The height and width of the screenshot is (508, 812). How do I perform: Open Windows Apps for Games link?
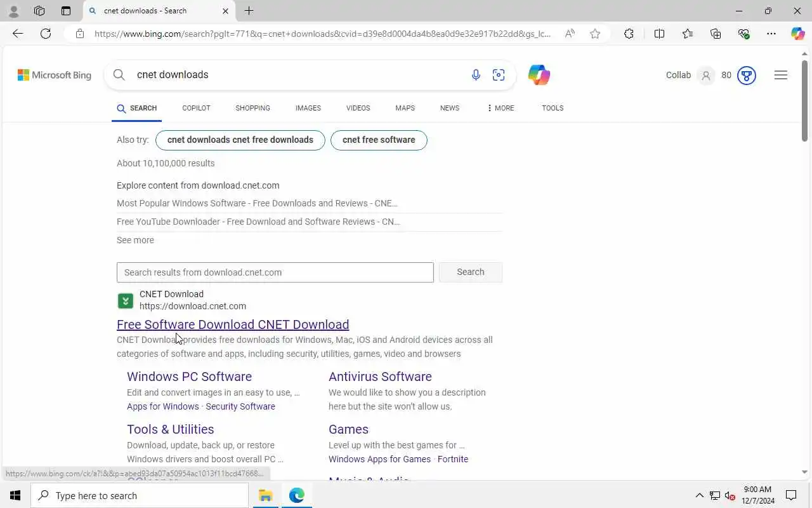379,459
